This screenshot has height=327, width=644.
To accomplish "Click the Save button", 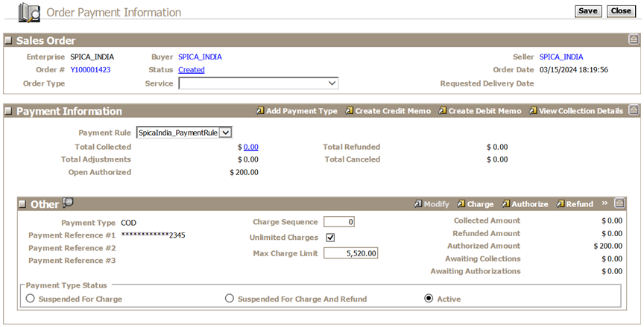I will [x=588, y=11].
